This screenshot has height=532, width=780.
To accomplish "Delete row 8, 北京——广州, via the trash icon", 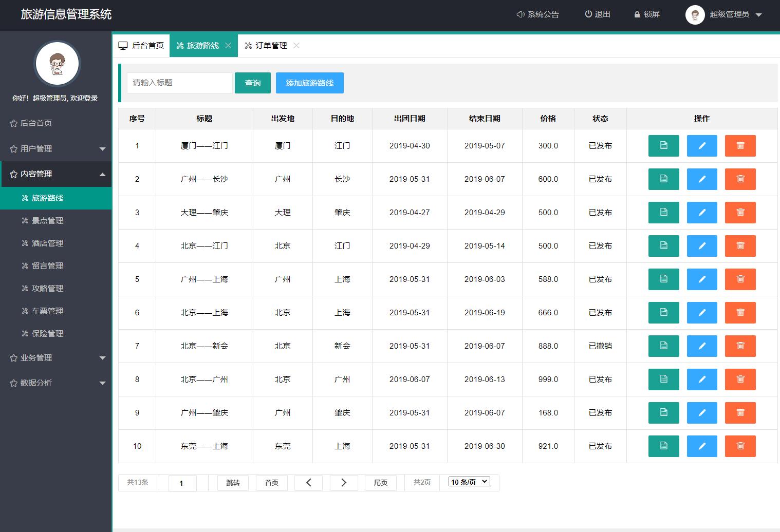I will point(740,379).
